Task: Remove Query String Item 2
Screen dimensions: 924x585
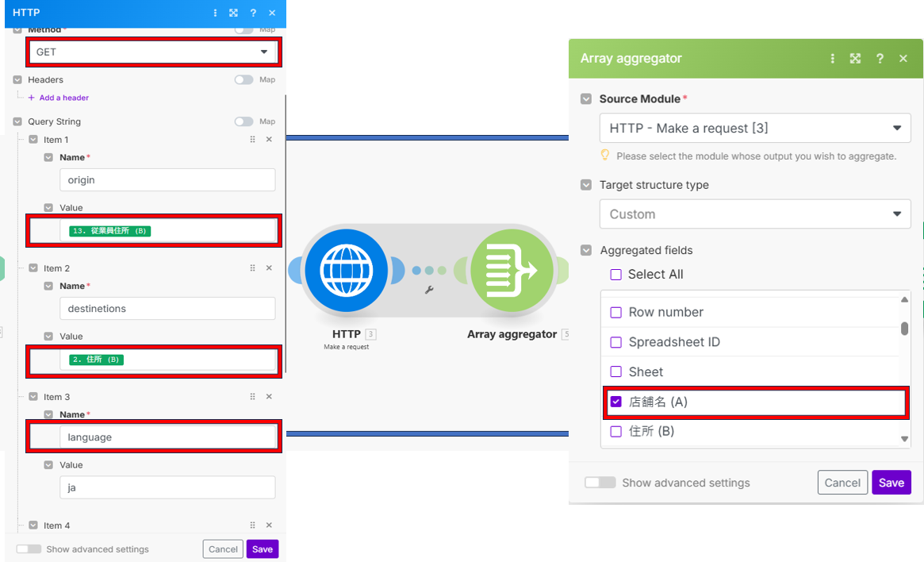Action: tap(269, 268)
